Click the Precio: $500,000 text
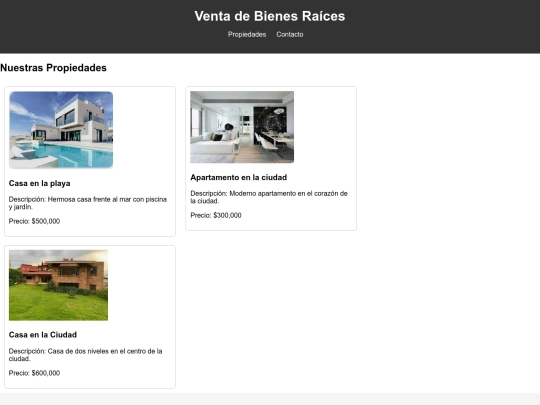Image resolution: width=540 pixels, height=405 pixels. pos(34,221)
